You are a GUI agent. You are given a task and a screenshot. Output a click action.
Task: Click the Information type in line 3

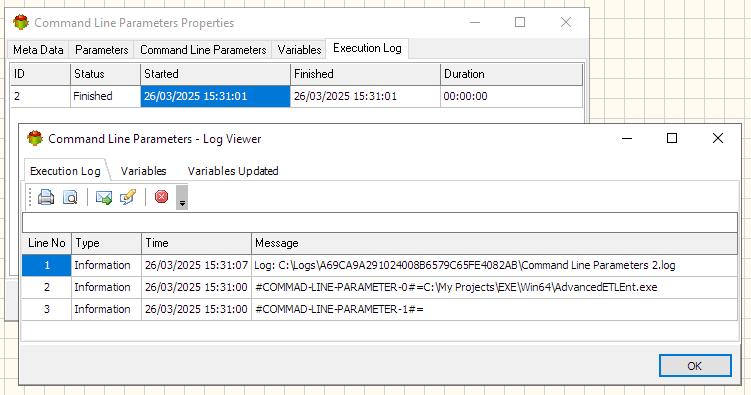106,309
